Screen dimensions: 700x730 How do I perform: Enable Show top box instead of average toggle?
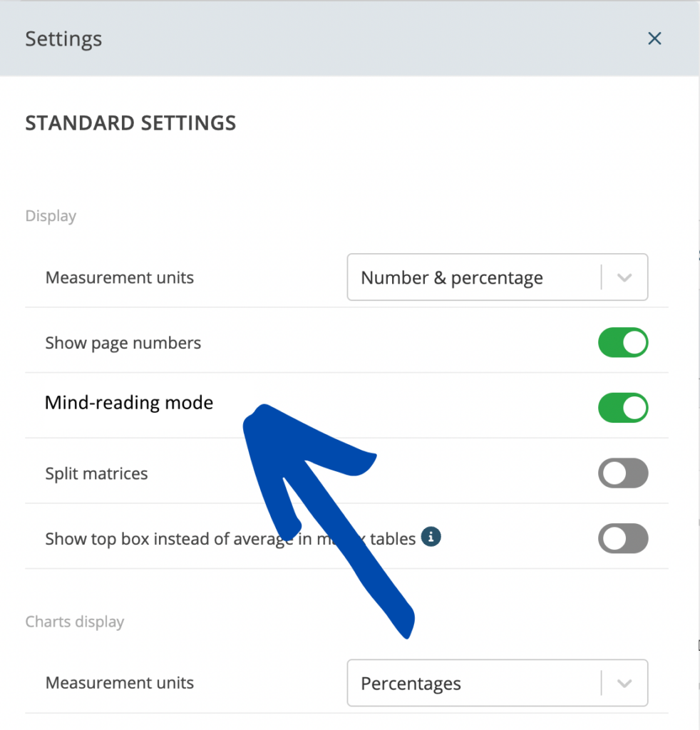[623, 538]
